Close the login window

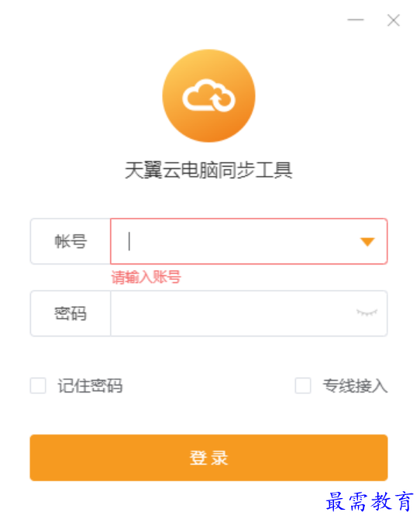pos(394,20)
